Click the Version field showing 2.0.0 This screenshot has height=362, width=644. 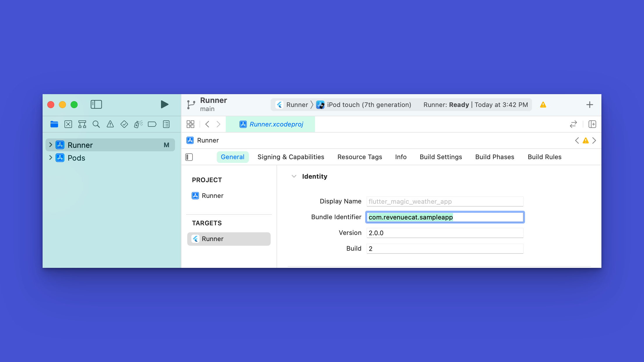(445, 233)
